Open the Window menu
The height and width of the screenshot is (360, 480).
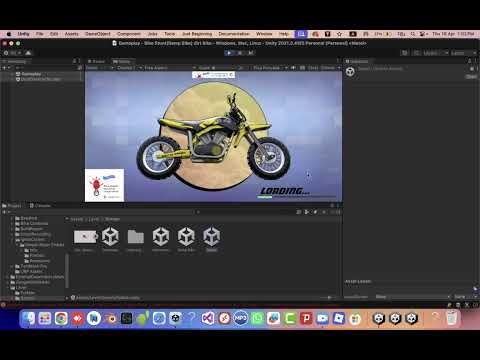click(x=264, y=34)
